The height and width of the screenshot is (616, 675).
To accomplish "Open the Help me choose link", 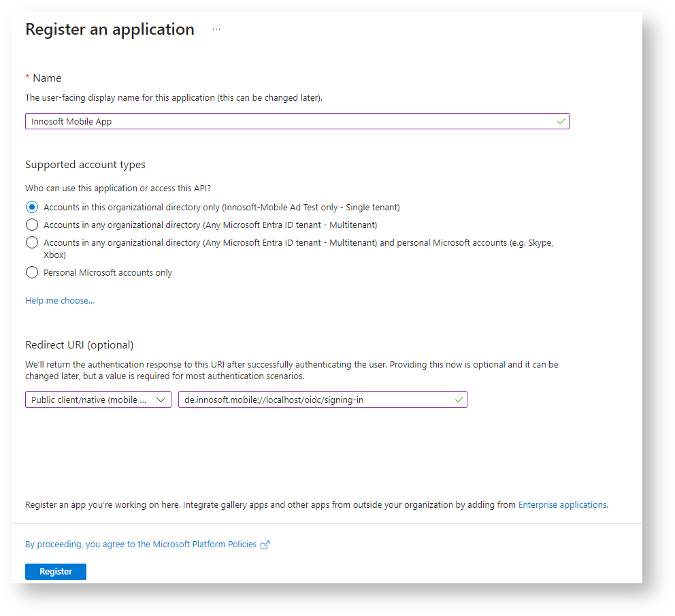I will coord(60,301).
